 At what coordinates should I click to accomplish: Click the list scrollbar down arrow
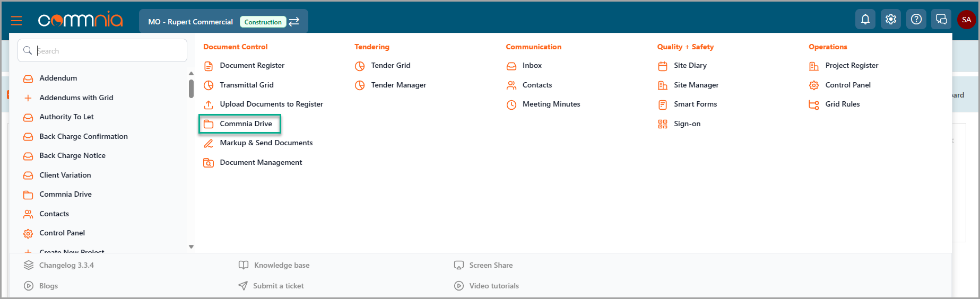(191, 247)
